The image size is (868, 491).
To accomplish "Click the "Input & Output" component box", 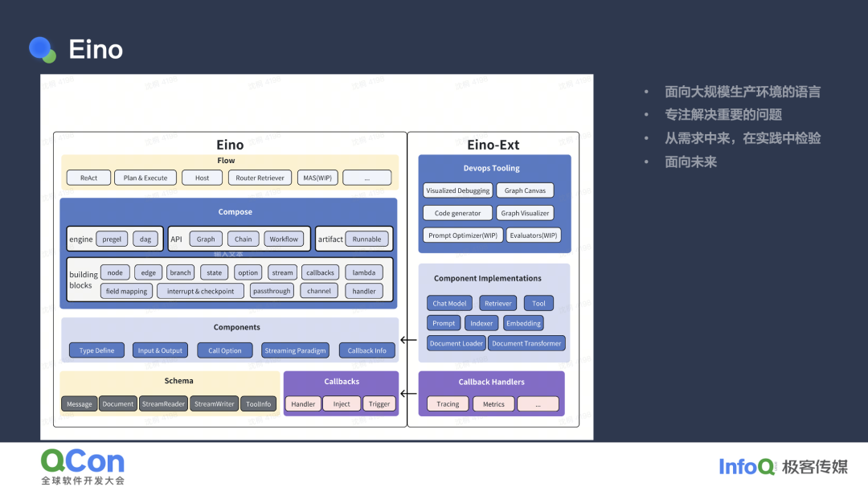I will (x=160, y=350).
